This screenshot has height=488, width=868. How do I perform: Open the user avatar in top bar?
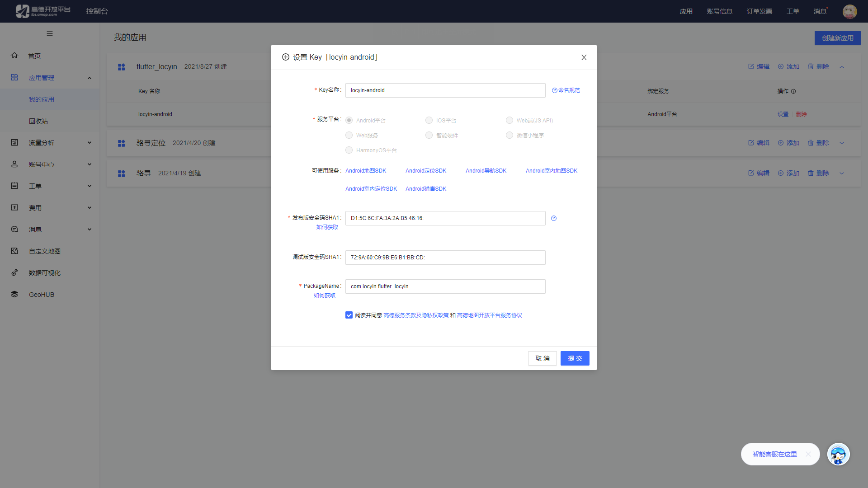tap(849, 11)
